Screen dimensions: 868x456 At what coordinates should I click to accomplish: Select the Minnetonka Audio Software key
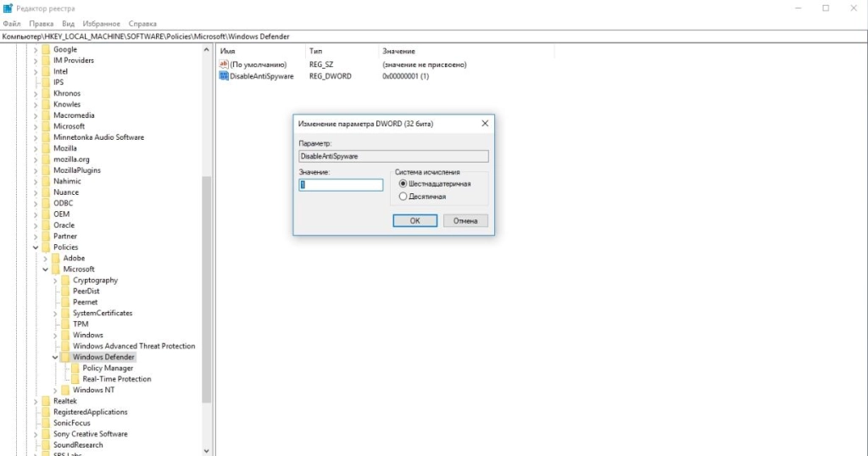click(x=98, y=137)
